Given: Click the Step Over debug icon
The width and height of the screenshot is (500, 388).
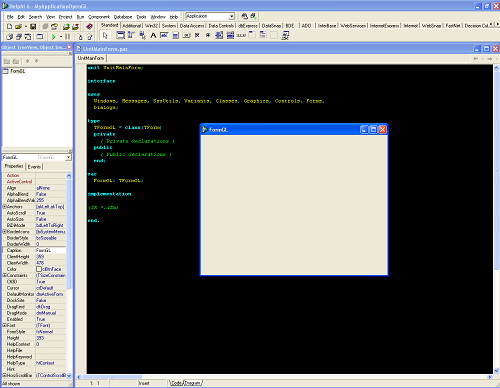Looking at the screenshot, I should click(x=89, y=37).
